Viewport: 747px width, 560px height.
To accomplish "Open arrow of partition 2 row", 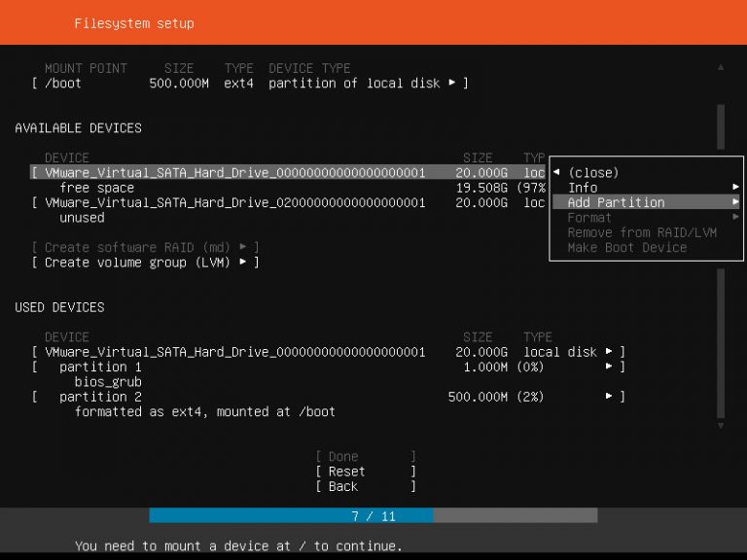I will (609, 397).
